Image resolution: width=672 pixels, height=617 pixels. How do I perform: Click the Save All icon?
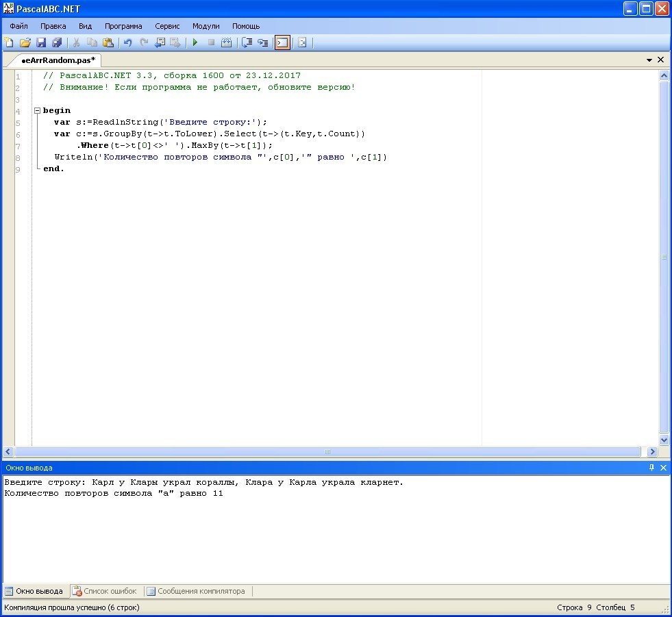tap(57, 42)
